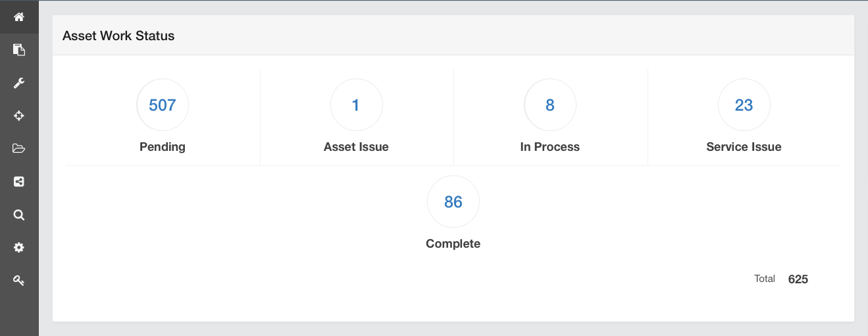Open the folder icon in sidebar

(19, 148)
